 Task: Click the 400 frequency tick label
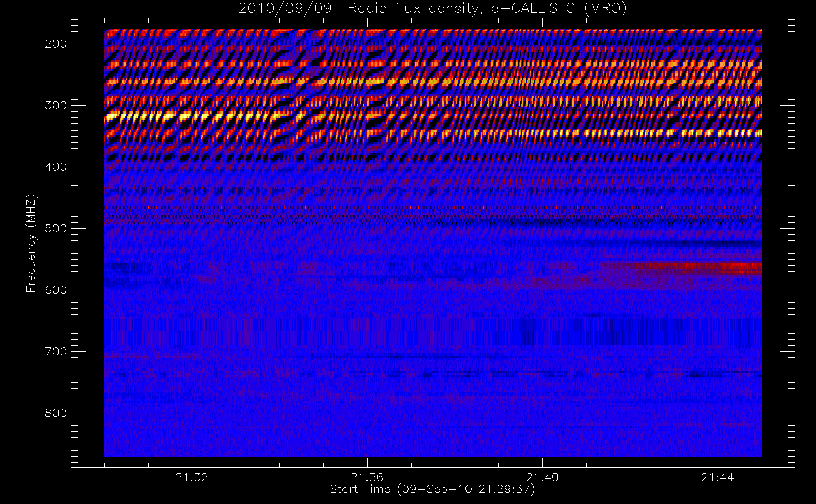tap(56, 167)
